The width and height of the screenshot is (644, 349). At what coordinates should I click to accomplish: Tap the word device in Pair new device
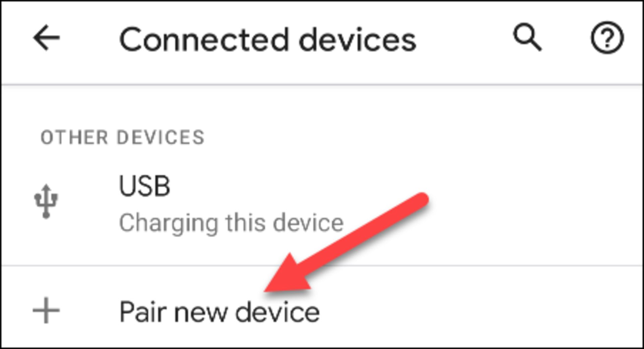coord(277,312)
